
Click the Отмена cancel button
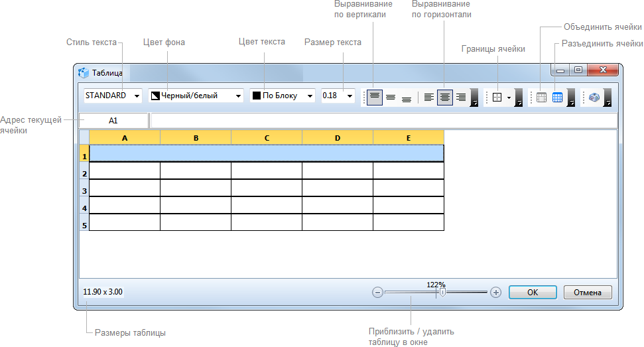(588, 293)
